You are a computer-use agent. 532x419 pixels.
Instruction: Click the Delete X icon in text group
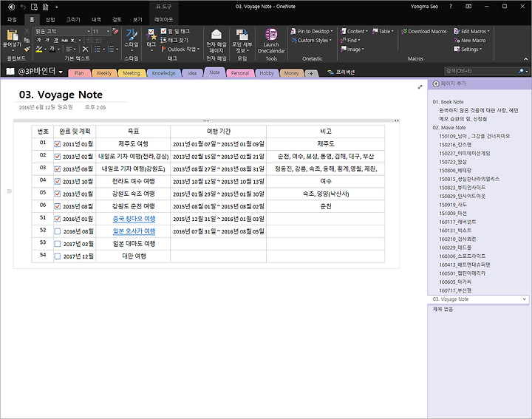(x=85, y=50)
